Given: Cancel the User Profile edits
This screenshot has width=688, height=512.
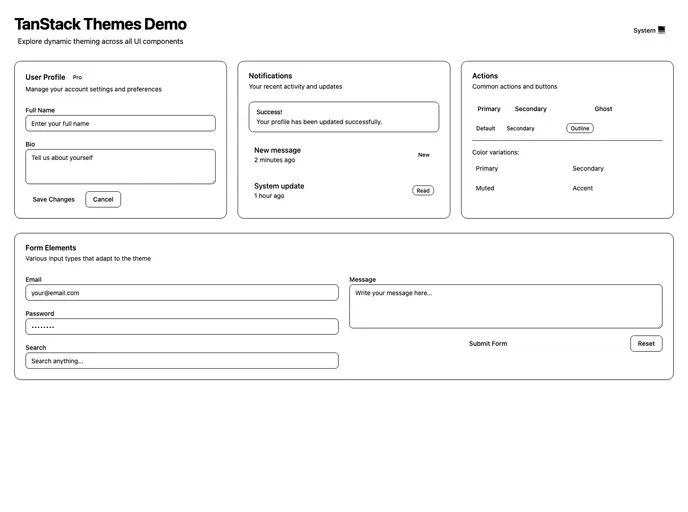Looking at the screenshot, I should 103,199.
